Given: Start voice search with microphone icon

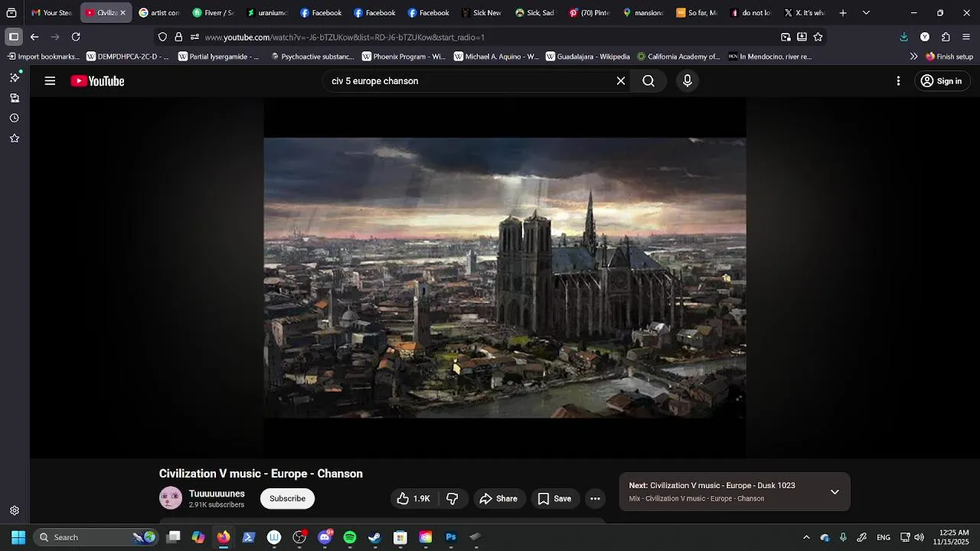Looking at the screenshot, I should pos(688,81).
